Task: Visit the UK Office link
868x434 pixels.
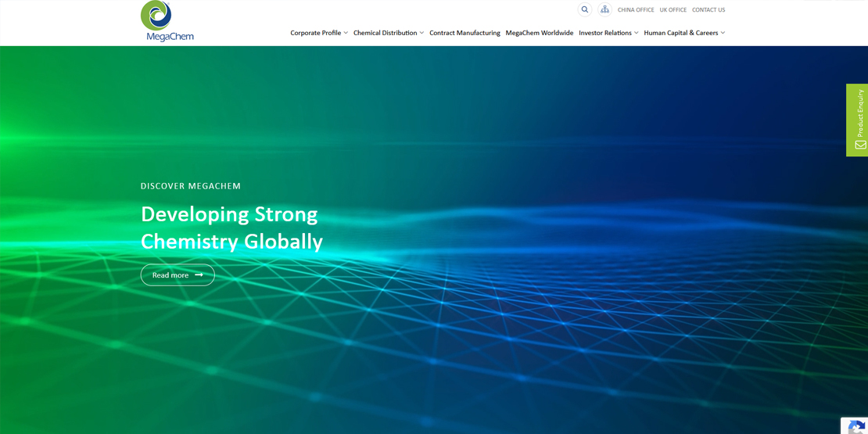Action: tap(673, 10)
